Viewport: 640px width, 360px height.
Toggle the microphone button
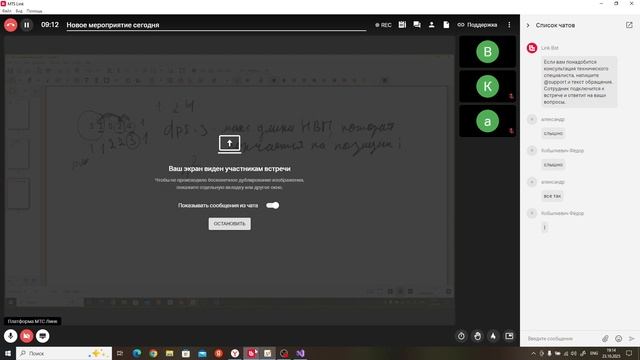click(11, 336)
